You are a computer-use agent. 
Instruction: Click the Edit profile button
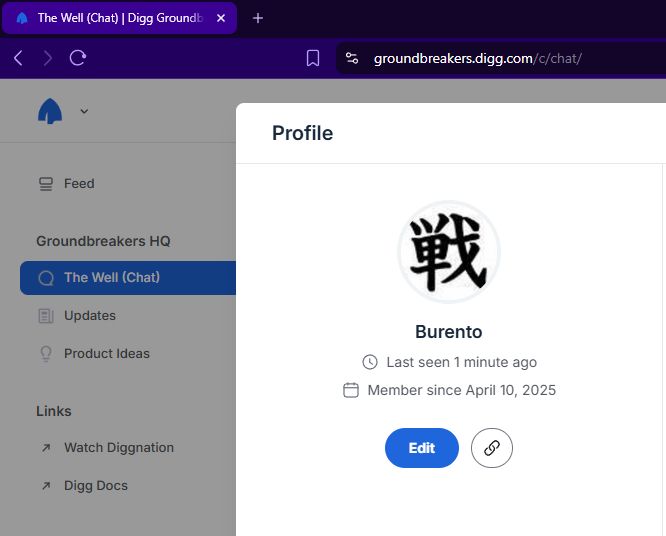tap(422, 448)
